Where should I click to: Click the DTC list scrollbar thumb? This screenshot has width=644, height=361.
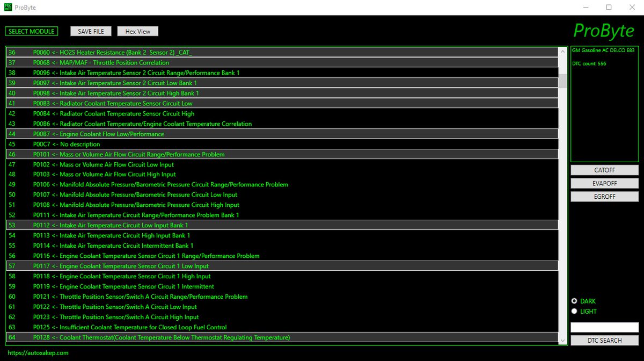tap(562, 81)
